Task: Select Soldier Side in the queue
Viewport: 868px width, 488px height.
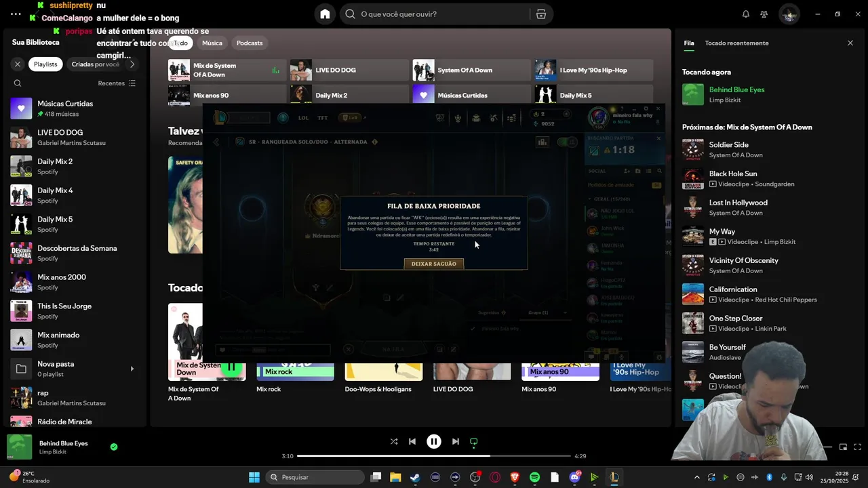Action: [x=770, y=150]
